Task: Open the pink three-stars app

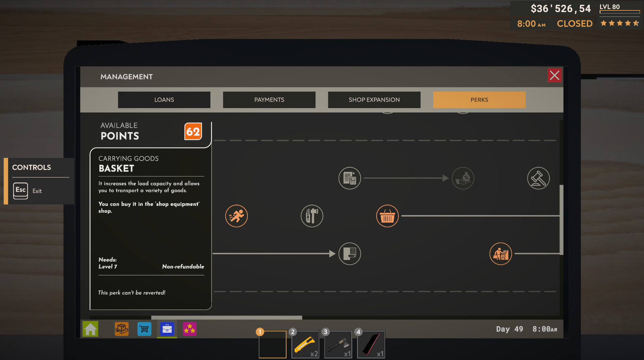Action: (x=190, y=329)
